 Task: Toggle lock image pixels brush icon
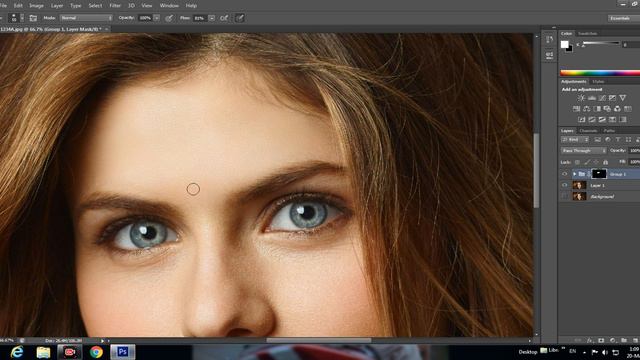[587, 162]
